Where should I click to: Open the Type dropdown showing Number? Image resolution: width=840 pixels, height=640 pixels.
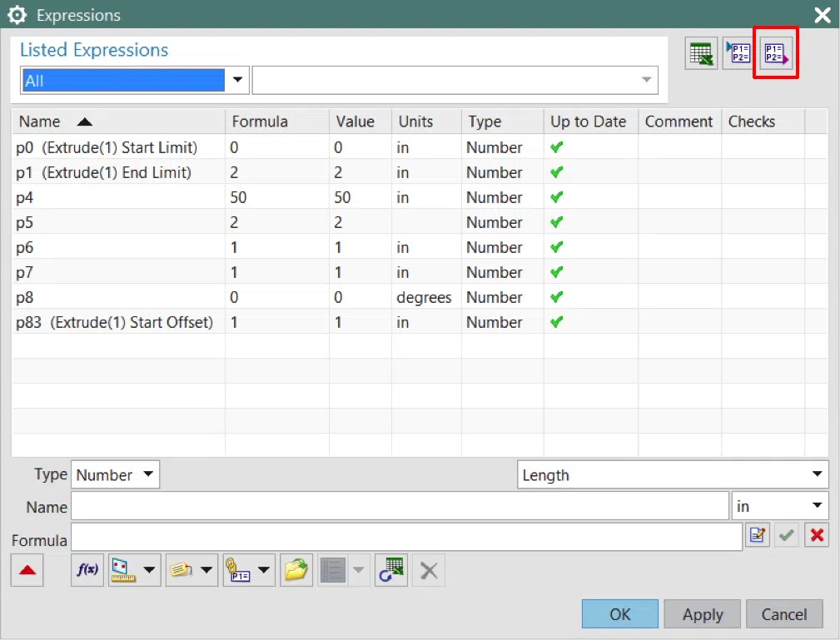(115, 474)
